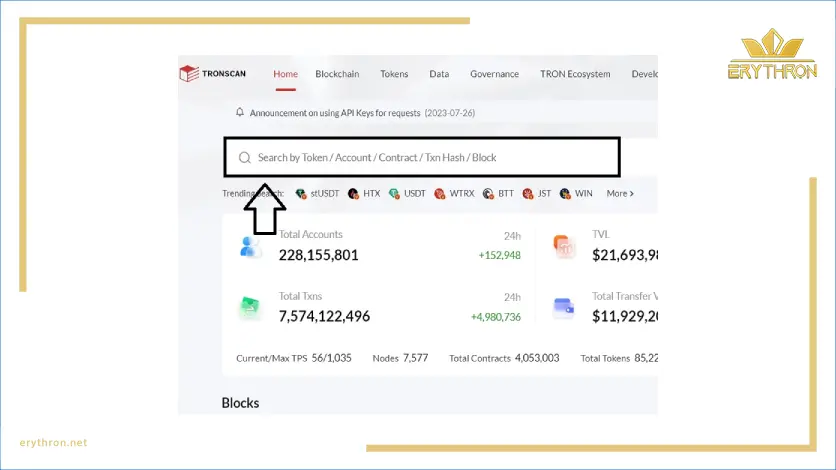Open the API Keys announcement link
Image resolution: width=836 pixels, height=470 pixels.
click(x=362, y=113)
